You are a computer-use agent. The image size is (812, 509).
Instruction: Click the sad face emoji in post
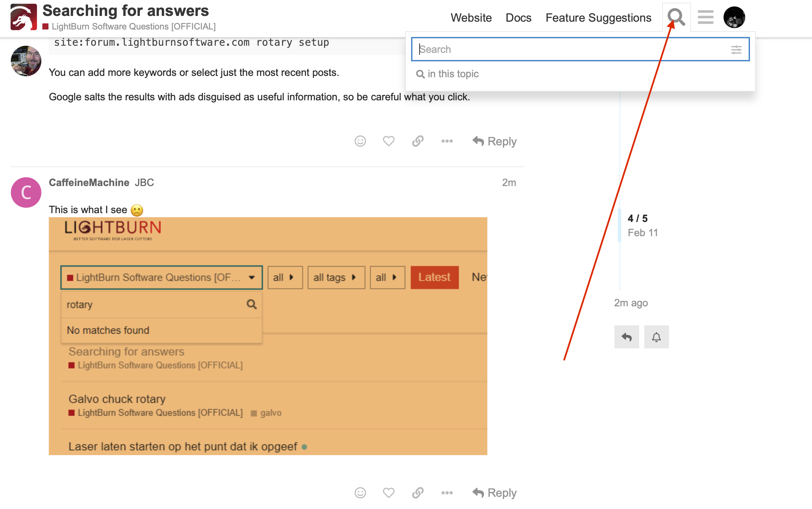tap(137, 210)
